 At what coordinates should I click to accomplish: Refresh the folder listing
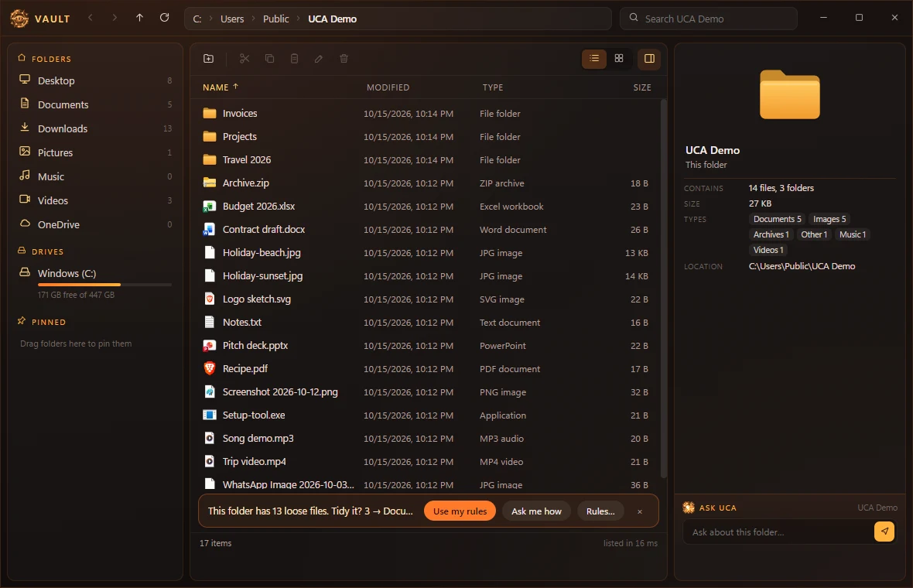tap(164, 18)
